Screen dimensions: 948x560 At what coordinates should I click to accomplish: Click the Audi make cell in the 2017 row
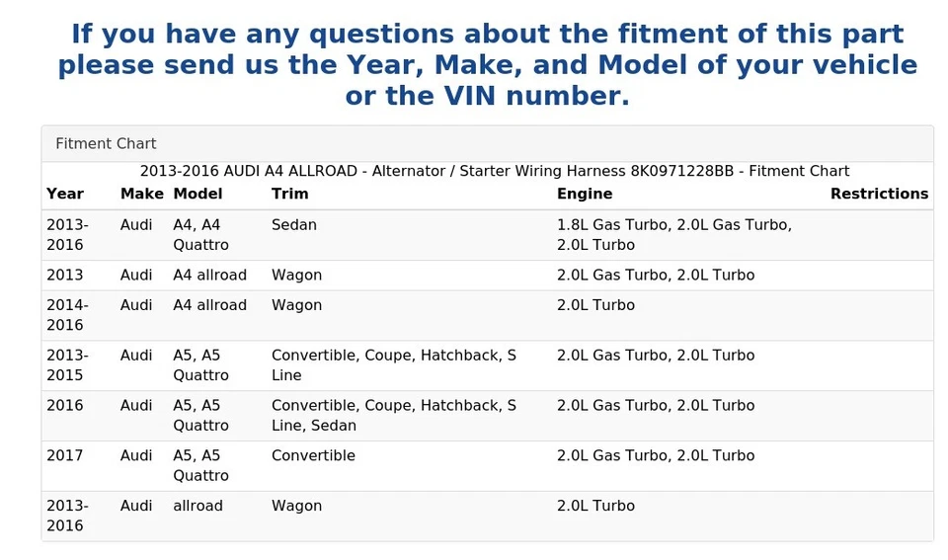(x=136, y=455)
